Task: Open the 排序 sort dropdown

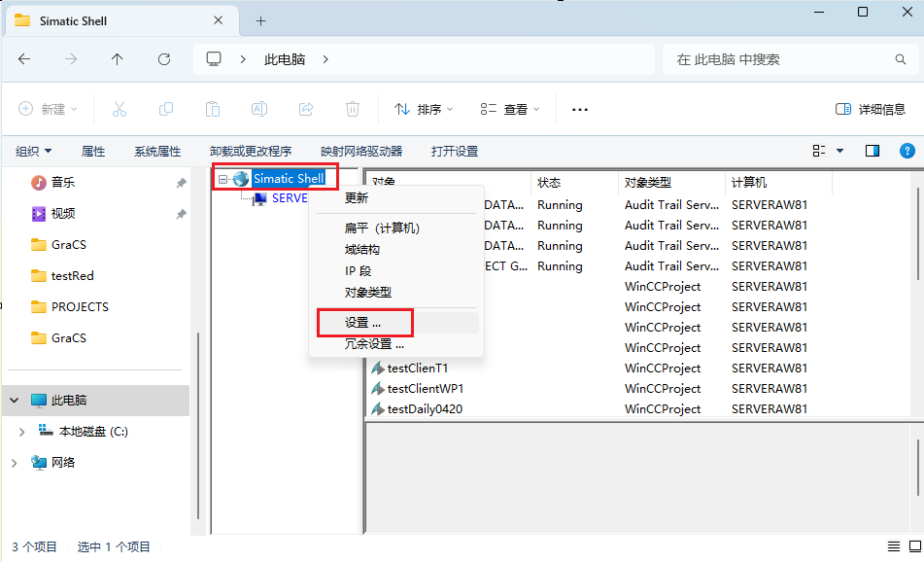Action: [x=424, y=109]
